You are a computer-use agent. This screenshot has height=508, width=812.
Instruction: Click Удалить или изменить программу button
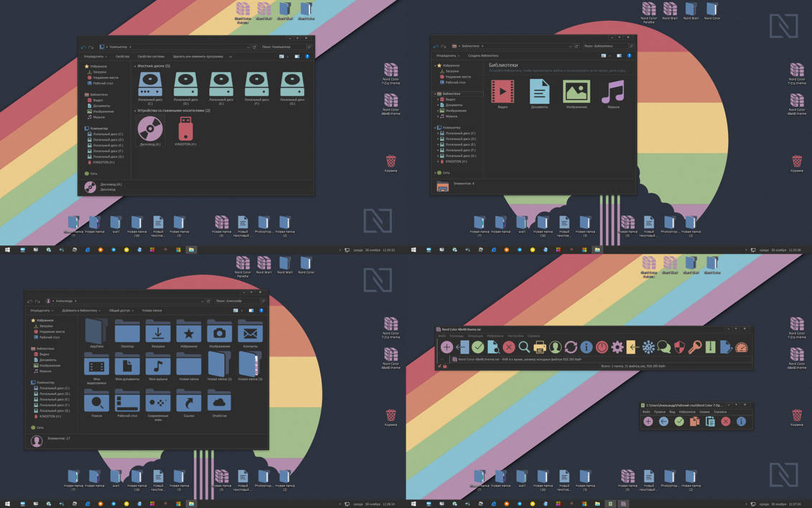click(198, 56)
